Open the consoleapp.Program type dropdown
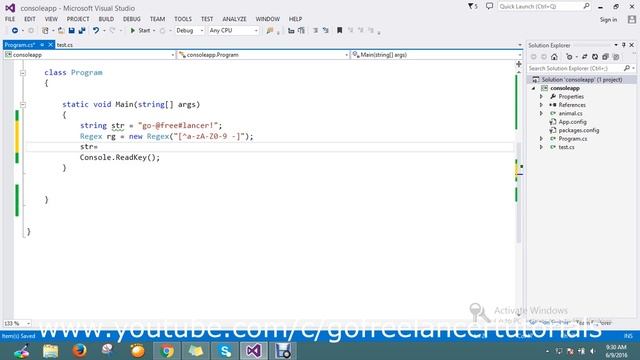This screenshot has width=640, height=360. [263, 55]
